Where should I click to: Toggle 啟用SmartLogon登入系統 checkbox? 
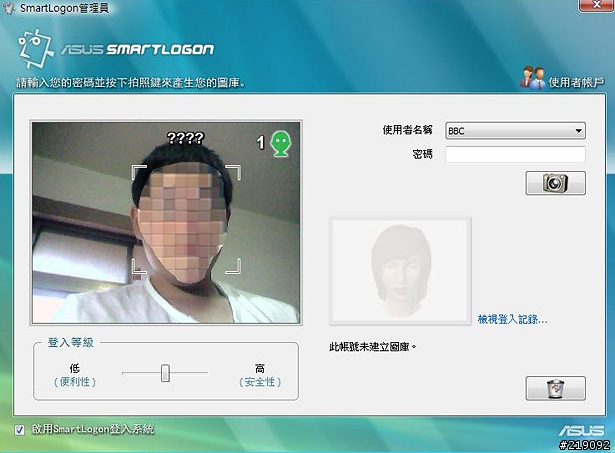[19, 430]
